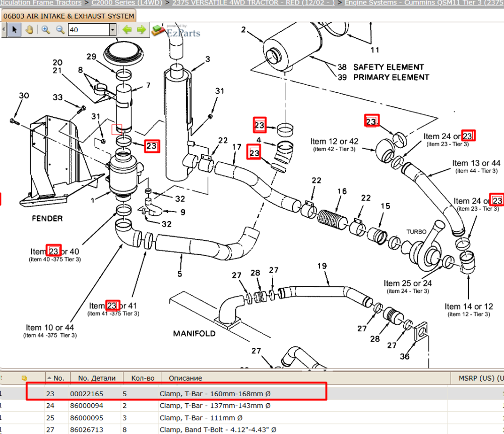Image resolution: width=504 pixels, height=434 pixels.
Task: Click callout 8 near the bracket clamp
Action: tap(80, 70)
